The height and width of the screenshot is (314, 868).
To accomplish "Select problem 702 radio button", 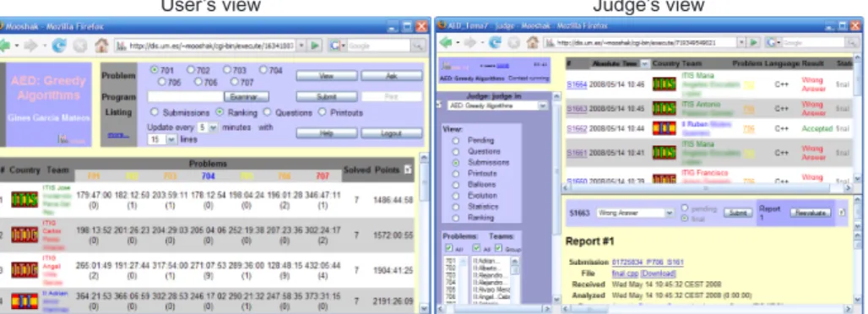I will click(191, 70).
